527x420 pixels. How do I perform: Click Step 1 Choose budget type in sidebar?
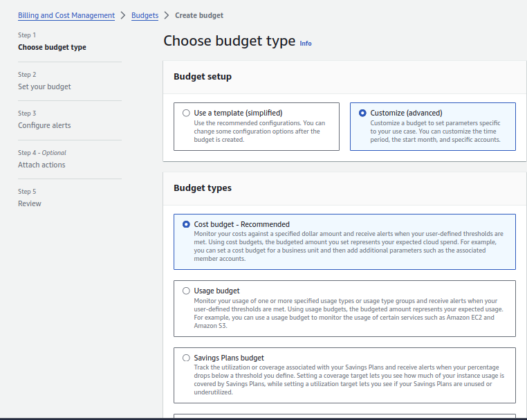tap(52, 48)
